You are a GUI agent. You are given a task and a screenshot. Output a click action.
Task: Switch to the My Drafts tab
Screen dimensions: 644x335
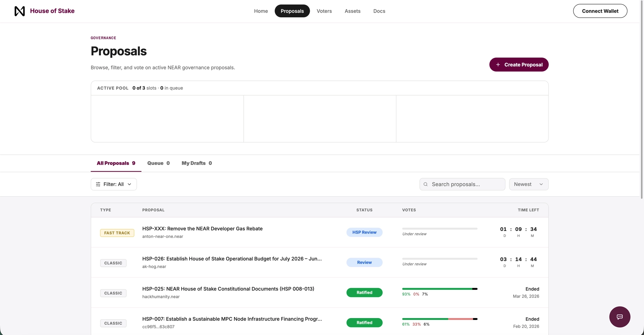pos(197,163)
